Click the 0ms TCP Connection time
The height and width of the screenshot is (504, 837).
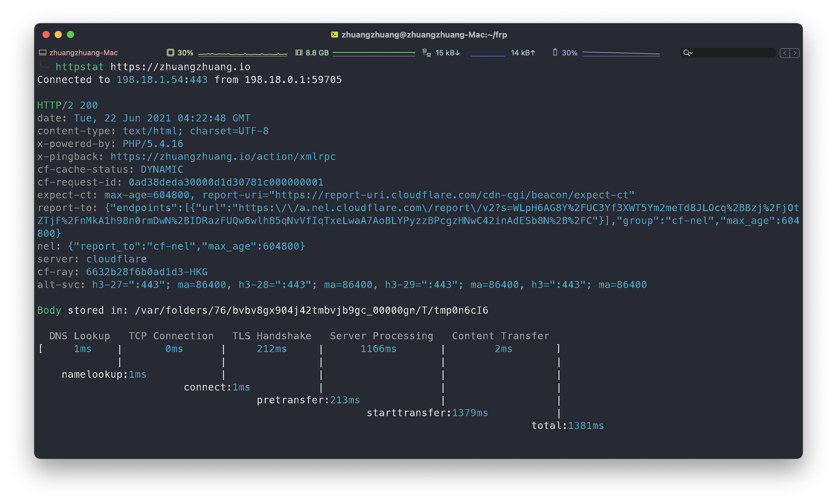coord(174,349)
